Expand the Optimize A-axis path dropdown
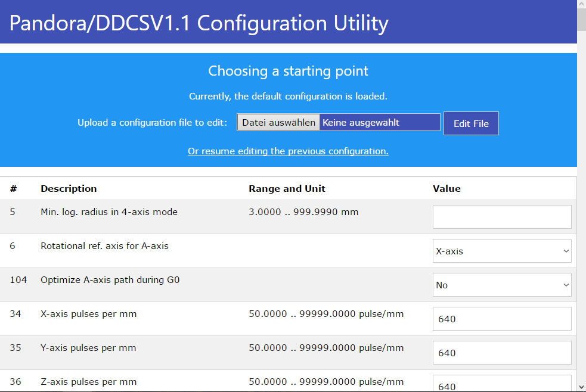Image resolution: width=586 pixels, height=392 pixels. [x=502, y=285]
